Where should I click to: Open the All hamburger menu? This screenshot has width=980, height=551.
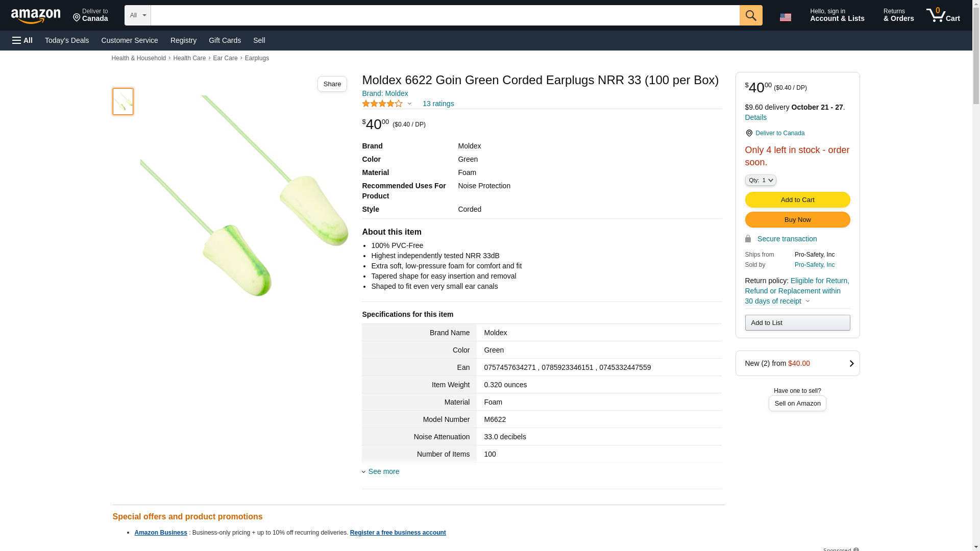coord(22,40)
